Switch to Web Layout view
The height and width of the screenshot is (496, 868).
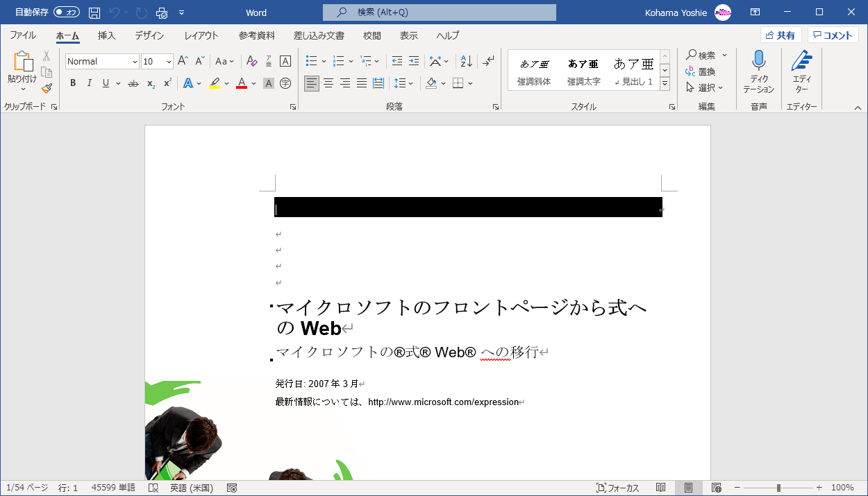(x=717, y=488)
